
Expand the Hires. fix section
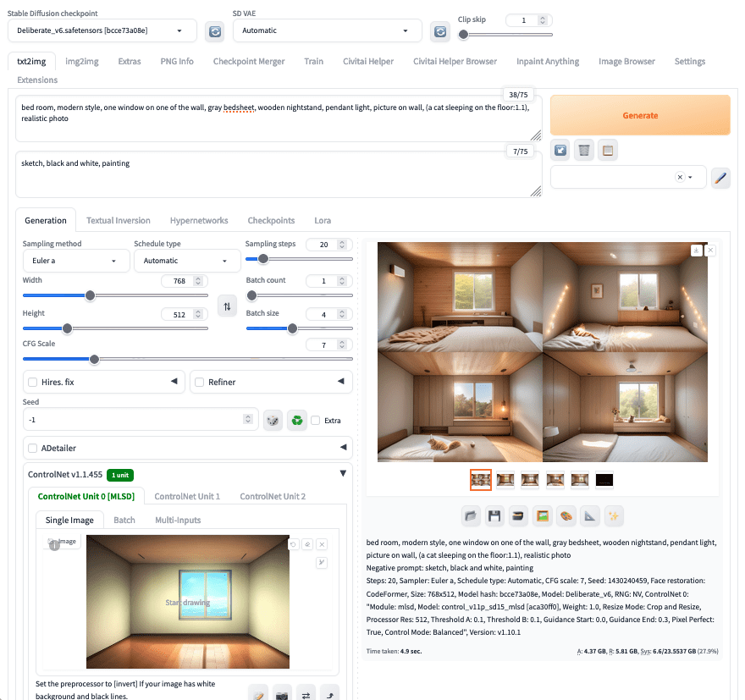pos(174,382)
